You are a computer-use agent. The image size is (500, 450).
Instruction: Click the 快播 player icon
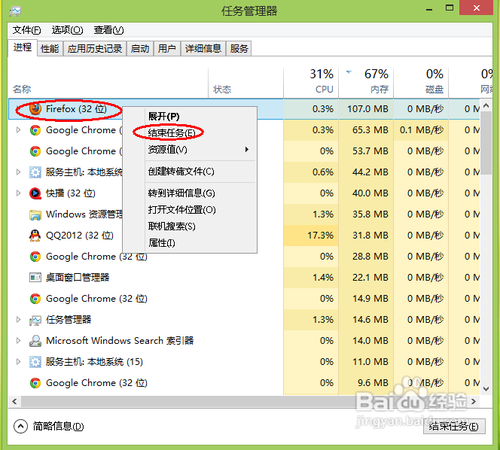(35, 193)
